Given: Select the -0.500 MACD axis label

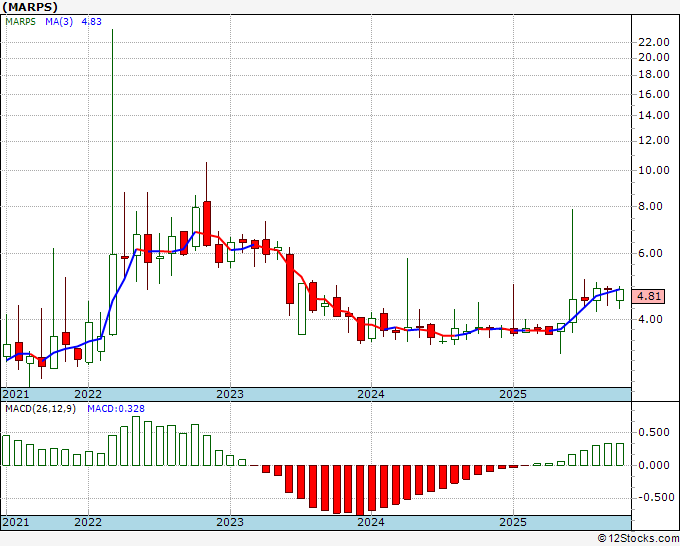Looking at the screenshot, I should [655, 497].
